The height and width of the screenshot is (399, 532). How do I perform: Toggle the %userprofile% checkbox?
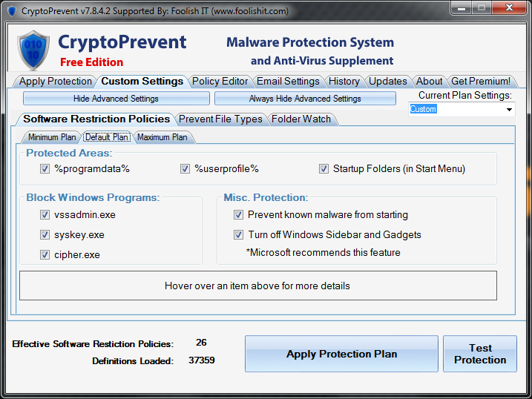coord(185,168)
